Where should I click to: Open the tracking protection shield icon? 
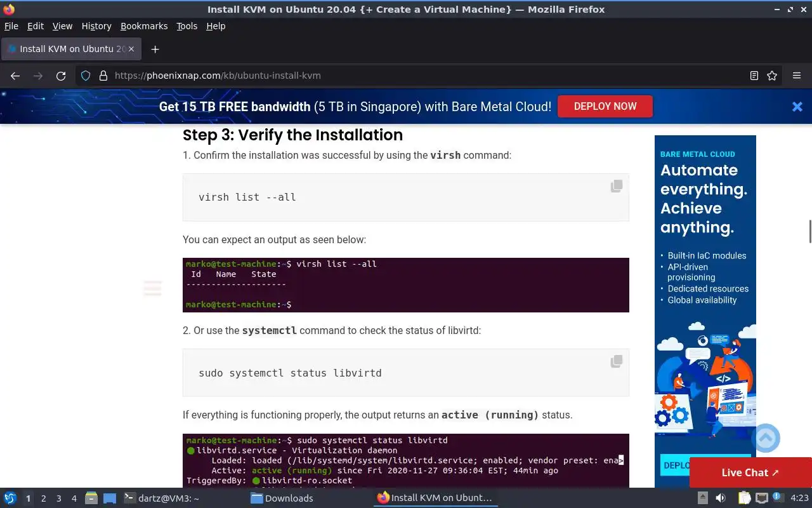[x=86, y=76]
